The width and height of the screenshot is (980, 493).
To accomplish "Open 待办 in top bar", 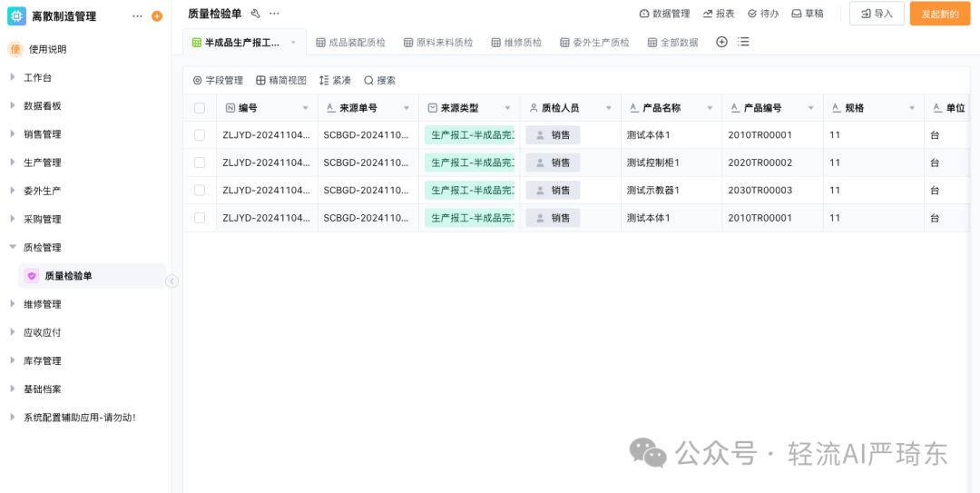I will click(x=763, y=13).
